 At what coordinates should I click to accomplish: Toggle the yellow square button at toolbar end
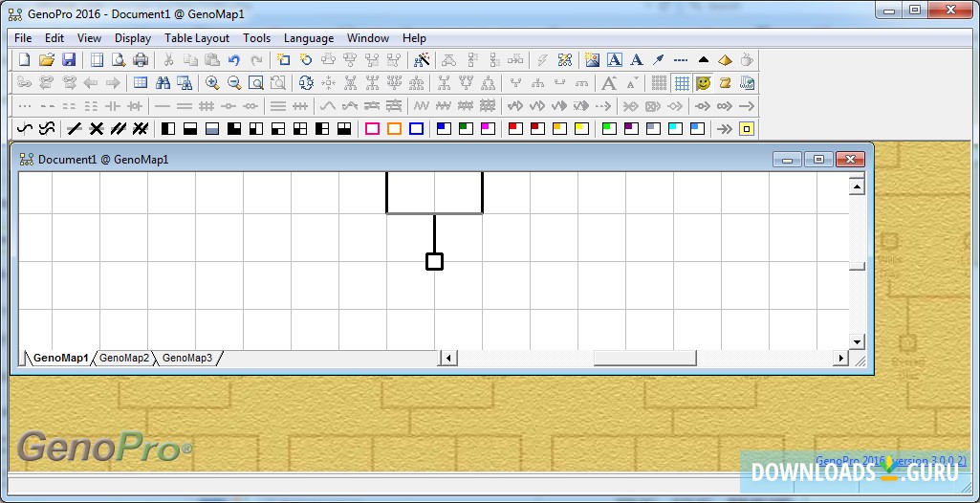coord(747,129)
